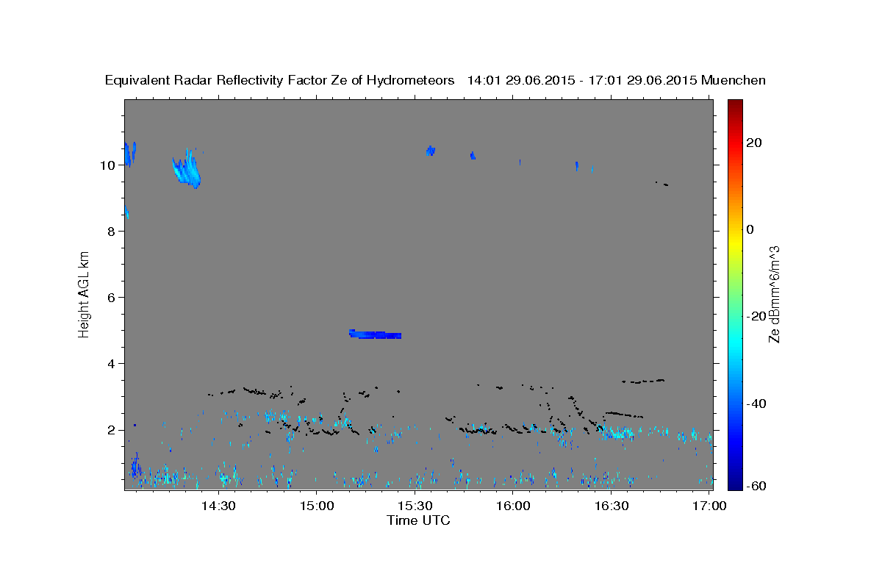Click the colorbar value 20

point(754,143)
